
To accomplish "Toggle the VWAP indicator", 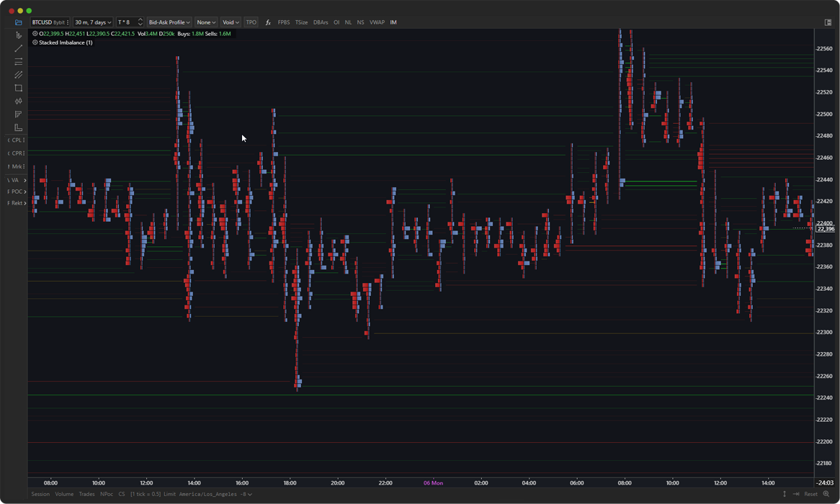I will tap(377, 22).
